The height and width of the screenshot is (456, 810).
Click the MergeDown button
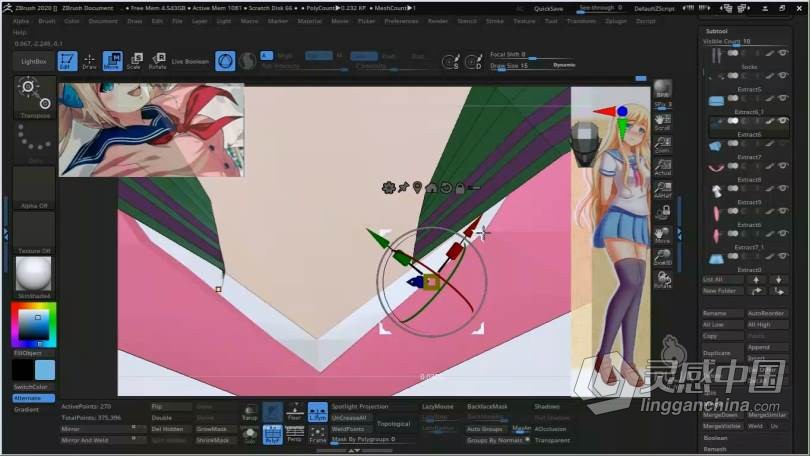pos(723,415)
